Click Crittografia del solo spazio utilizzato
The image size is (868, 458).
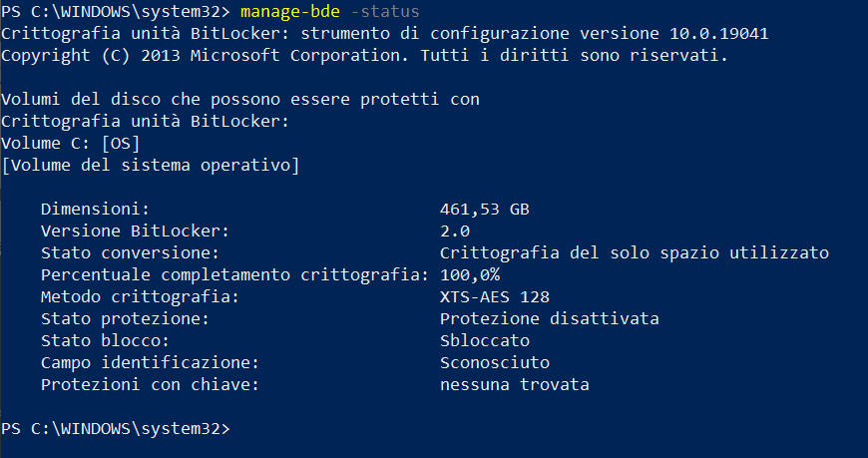pos(634,252)
